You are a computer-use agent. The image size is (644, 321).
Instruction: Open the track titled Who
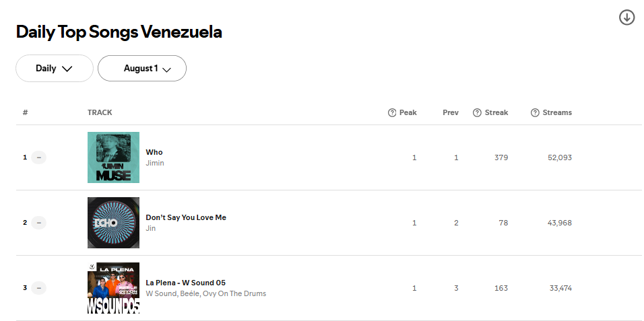point(154,152)
